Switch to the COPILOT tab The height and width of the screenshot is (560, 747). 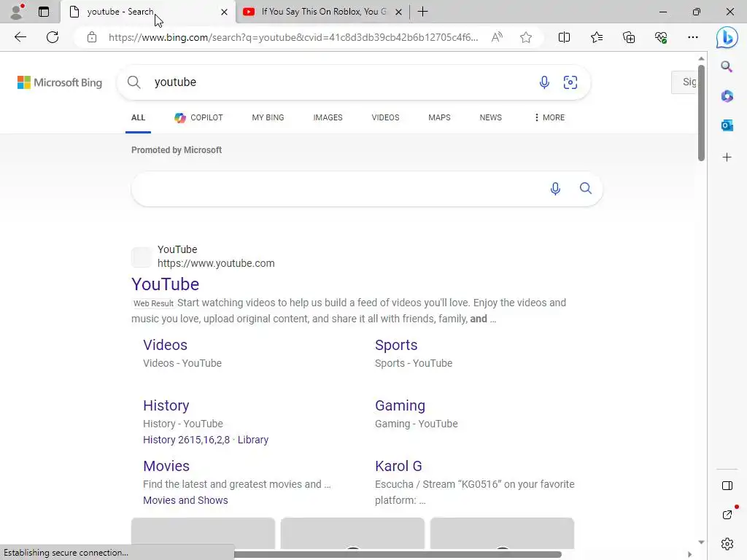tap(198, 117)
